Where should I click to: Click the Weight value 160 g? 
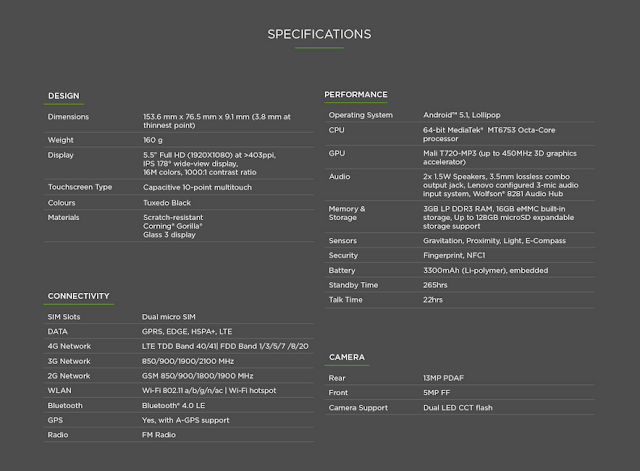point(153,140)
